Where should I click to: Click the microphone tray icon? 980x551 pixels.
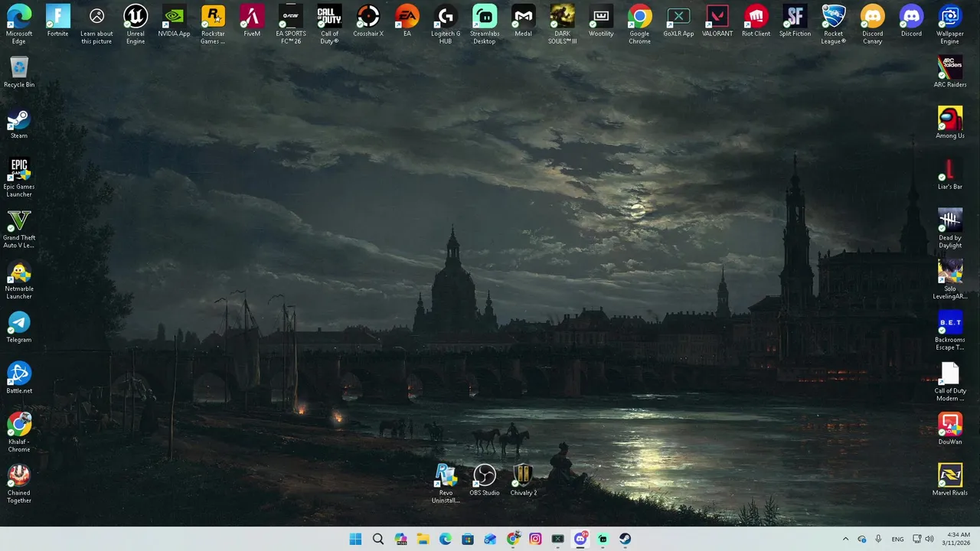click(878, 539)
